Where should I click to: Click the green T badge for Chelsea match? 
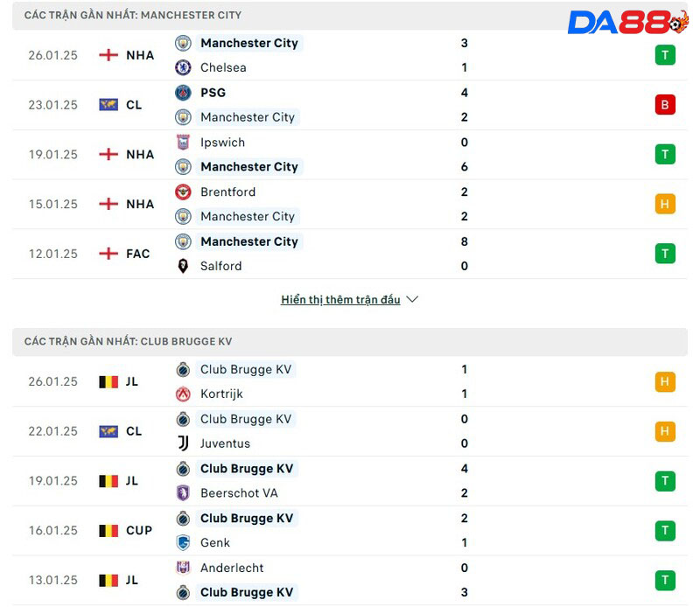coord(665,55)
